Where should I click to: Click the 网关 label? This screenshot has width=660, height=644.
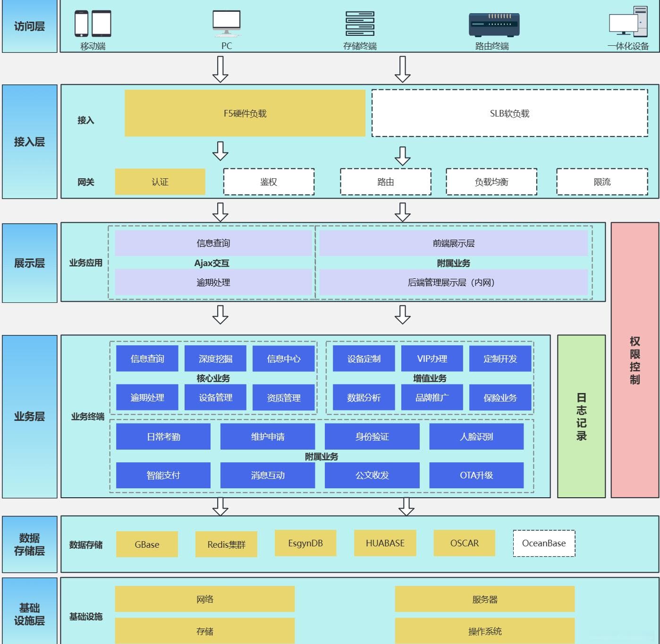click(x=86, y=182)
